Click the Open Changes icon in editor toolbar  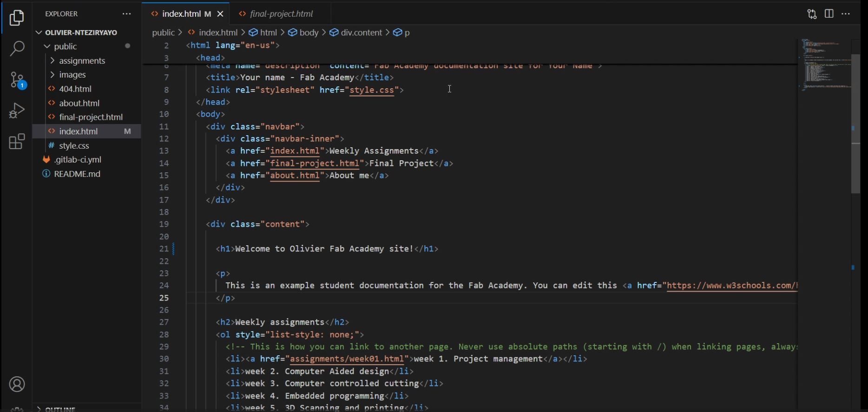(x=812, y=14)
